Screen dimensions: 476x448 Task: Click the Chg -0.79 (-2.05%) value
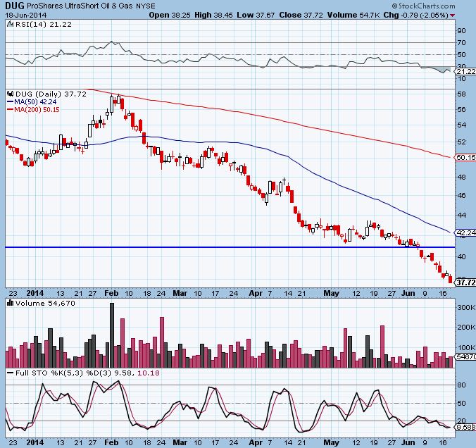click(415, 15)
